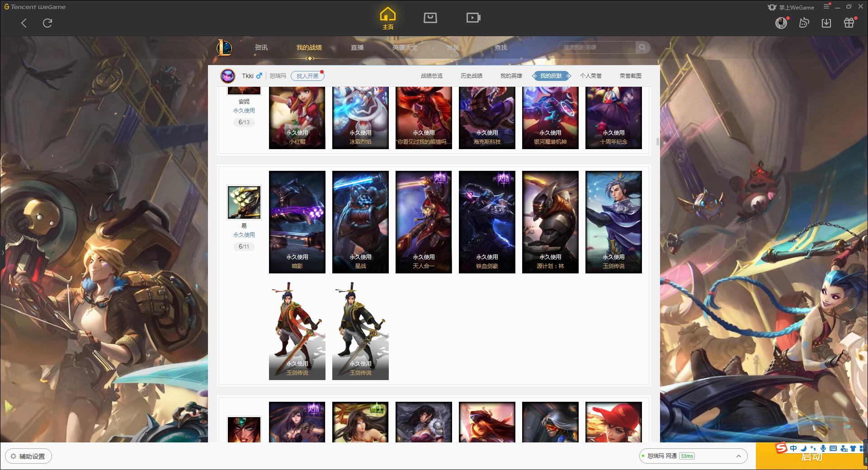868x470 pixels.
Task: Open the 冰霜烈焰 skin card
Action: (x=360, y=118)
